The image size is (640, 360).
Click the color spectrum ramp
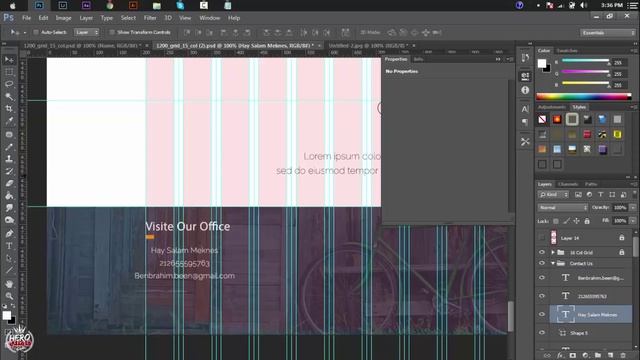pyautogui.click(x=584, y=97)
